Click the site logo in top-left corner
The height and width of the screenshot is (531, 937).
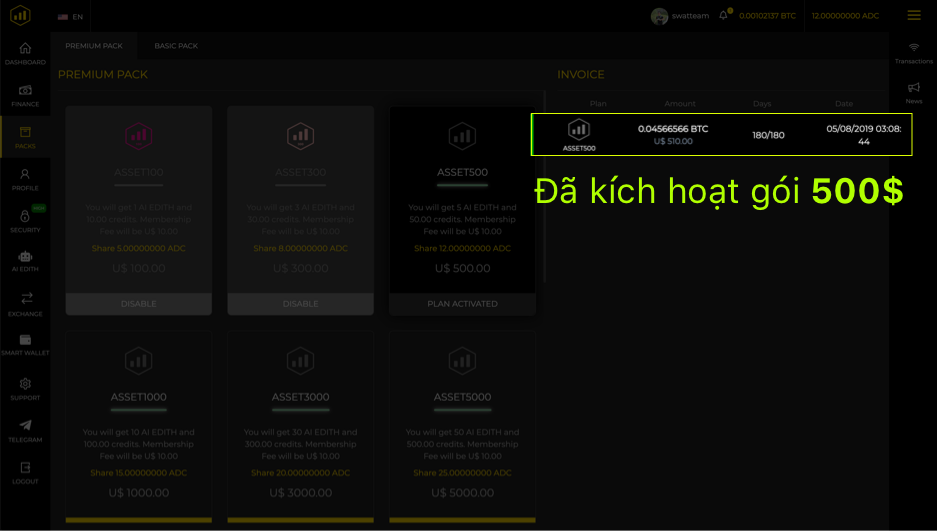click(x=20, y=15)
